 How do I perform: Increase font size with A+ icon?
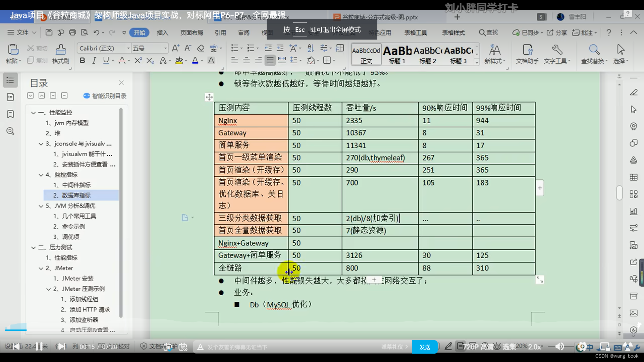[x=175, y=48]
